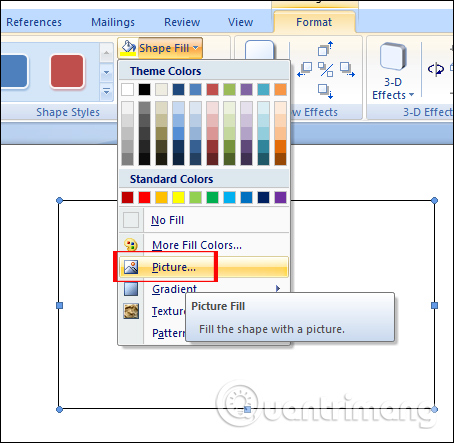This screenshot has width=454, height=443.
Task: Click the Picture fill icon
Action: [x=131, y=267]
